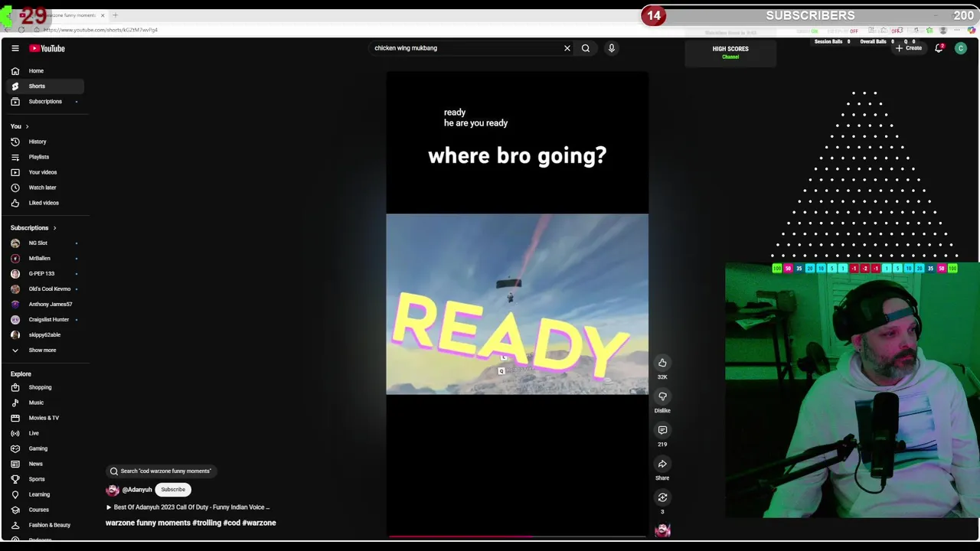Screen dimensions: 980x551
Task: Go to Home in the sidebar
Action: [x=46, y=70]
